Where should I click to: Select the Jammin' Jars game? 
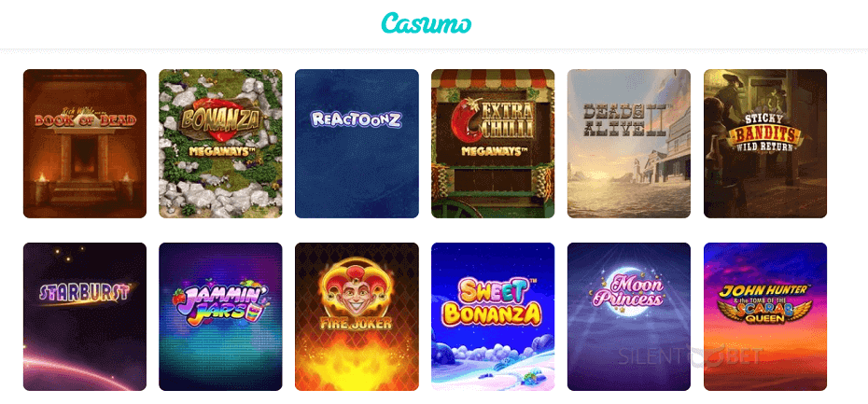click(x=220, y=316)
